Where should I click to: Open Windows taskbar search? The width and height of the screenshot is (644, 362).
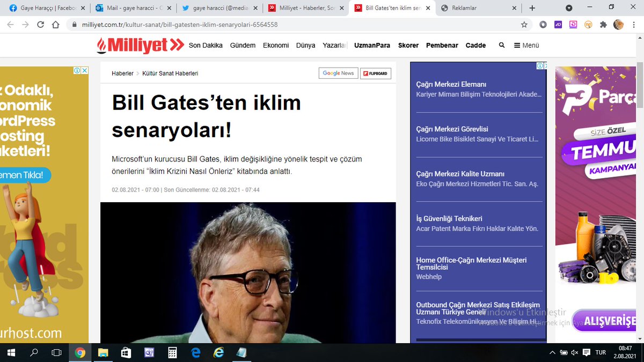tap(34, 352)
